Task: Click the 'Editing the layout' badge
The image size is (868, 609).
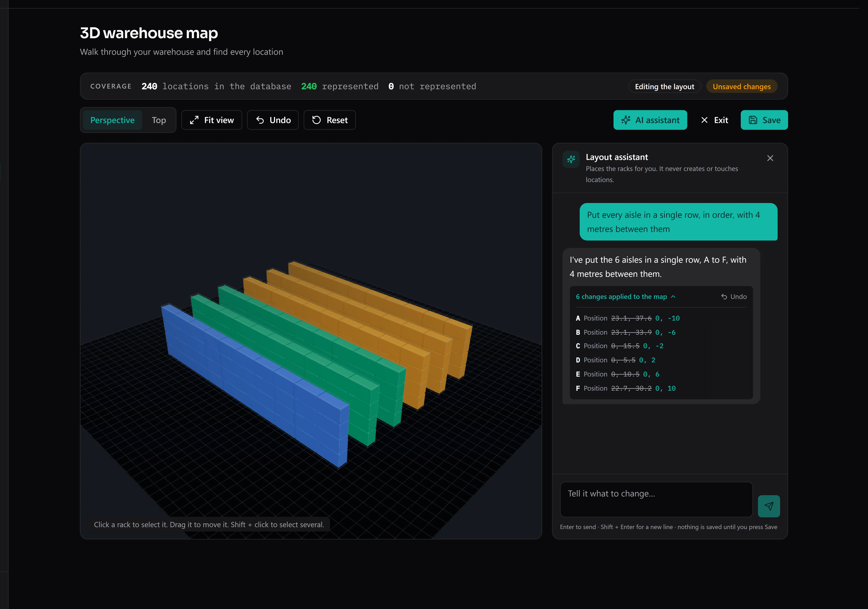Action: [x=665, y=87]
